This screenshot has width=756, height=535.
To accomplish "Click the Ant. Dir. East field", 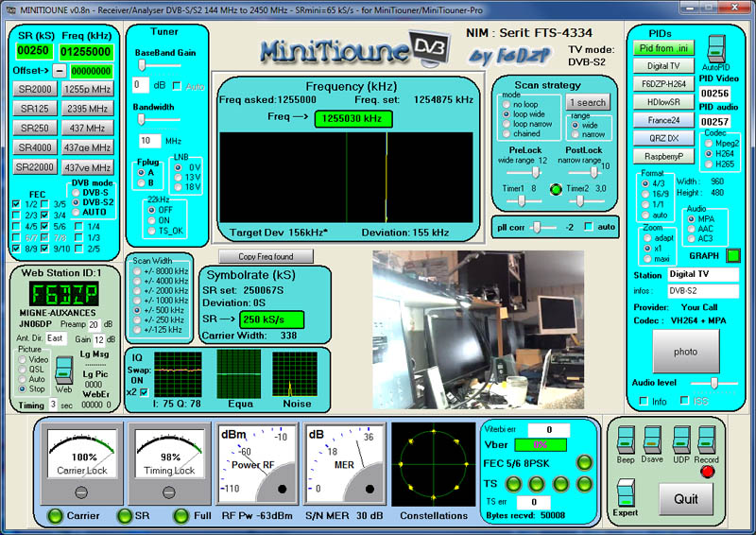I will [x=56, y=338].
